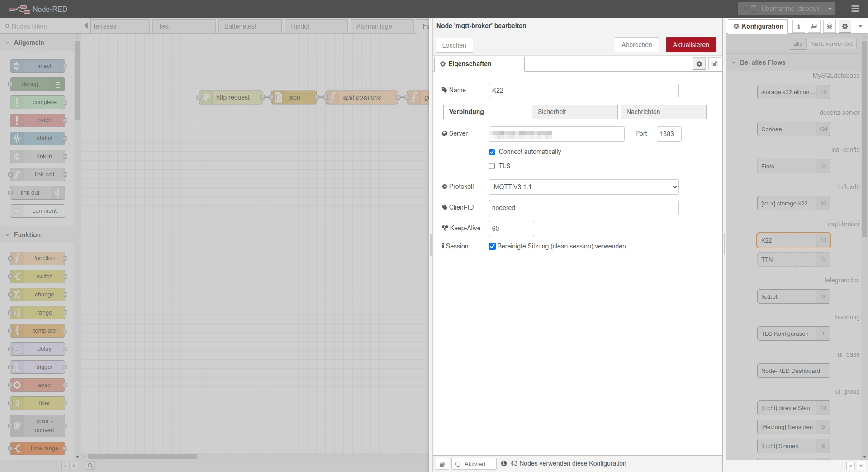Screen dimensions: 868x472
Task: Select the range node in the palette
Action: [38, 313]
